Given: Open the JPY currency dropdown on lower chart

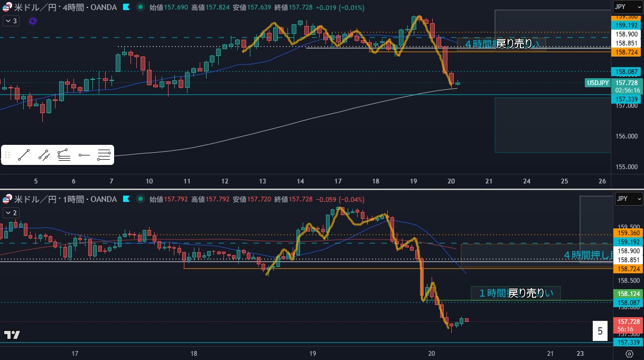Looking at the screenshot, I should 627,199.
